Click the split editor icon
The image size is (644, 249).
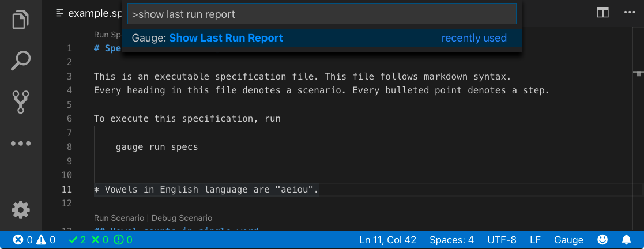(602, 13)
